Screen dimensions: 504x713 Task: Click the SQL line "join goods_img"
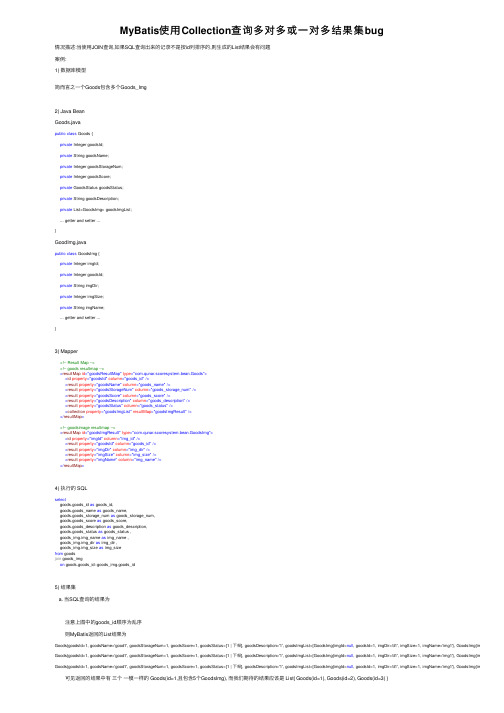(x=69, y=559)
